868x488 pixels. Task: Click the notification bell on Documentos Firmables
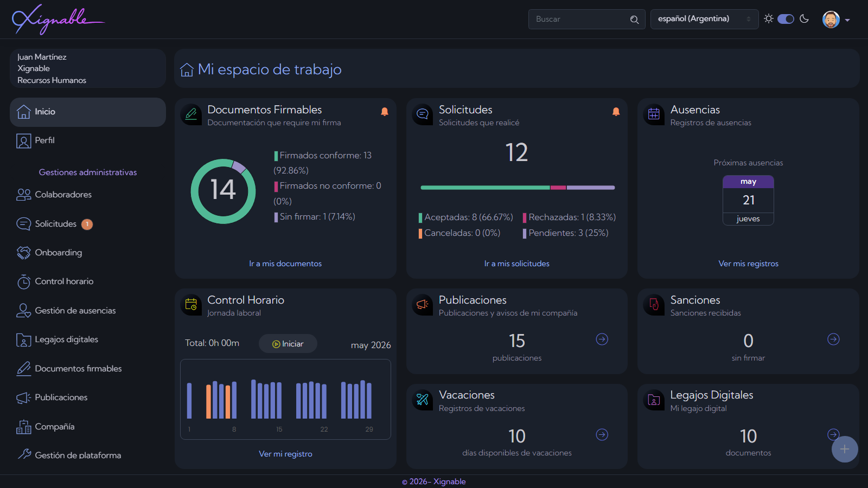pos(384,112)
